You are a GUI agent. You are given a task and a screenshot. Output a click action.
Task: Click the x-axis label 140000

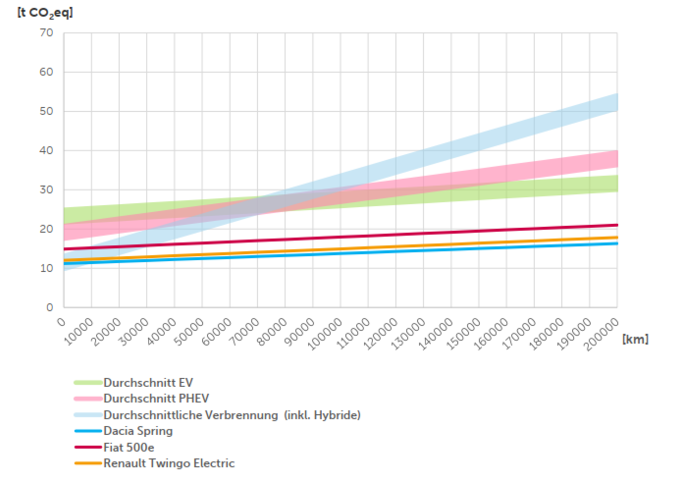[437, 333]
